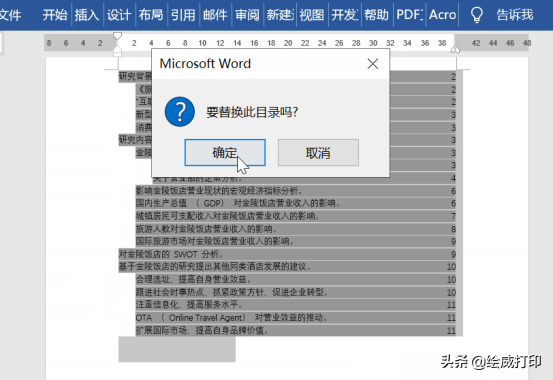The height and width of the screenshot is (380, 553).
Task: Click TOC entry 注重信息化，提高服务水平
Action: click(x=189, y=304)
